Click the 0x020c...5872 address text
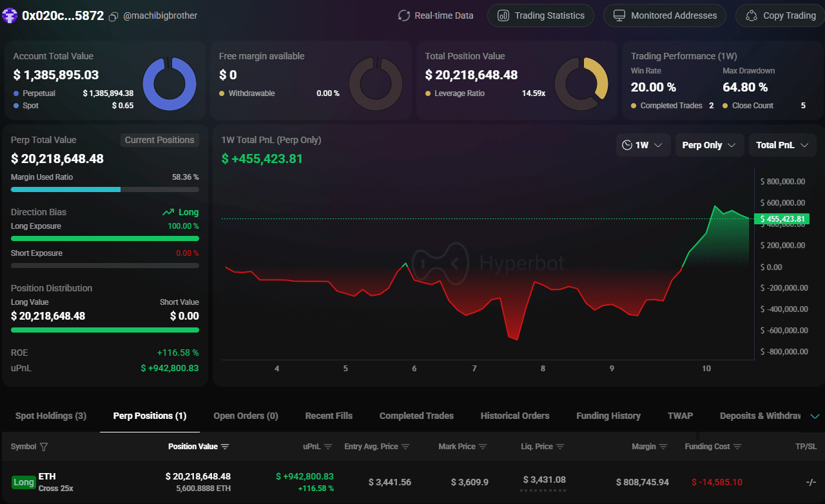Image resolution: width=825 pixels, height=504 pixels. coord(63,15)
